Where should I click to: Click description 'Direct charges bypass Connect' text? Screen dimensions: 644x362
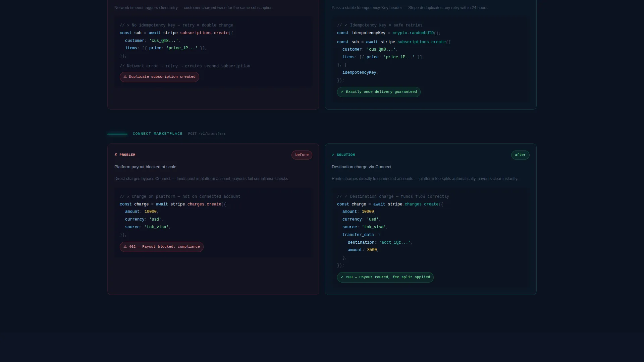202,179
